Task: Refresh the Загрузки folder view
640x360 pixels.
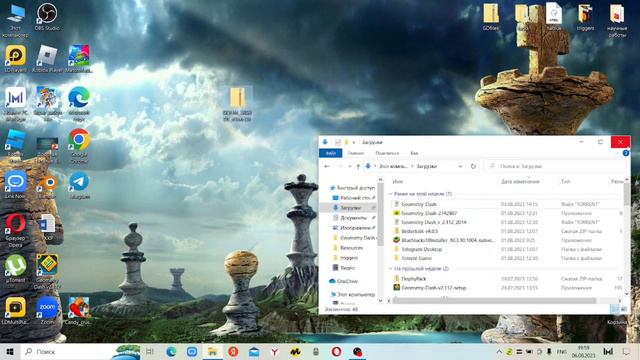Action: pos(473,166)
